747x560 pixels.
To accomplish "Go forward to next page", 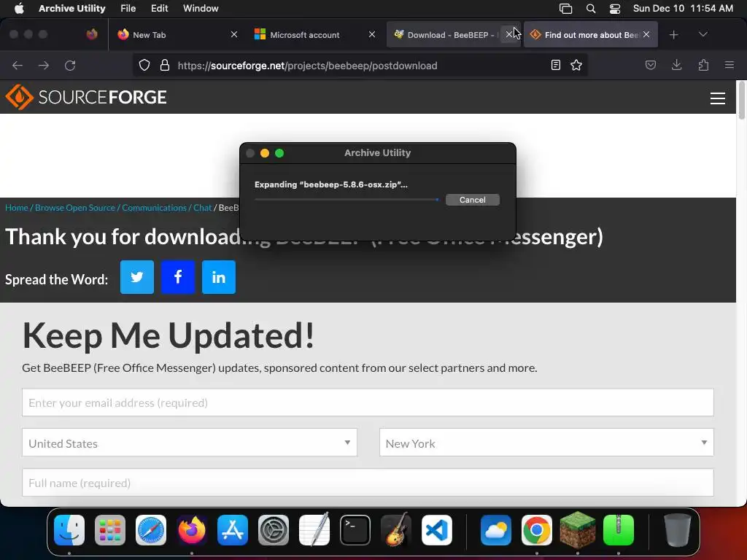I will click(43, 65).
